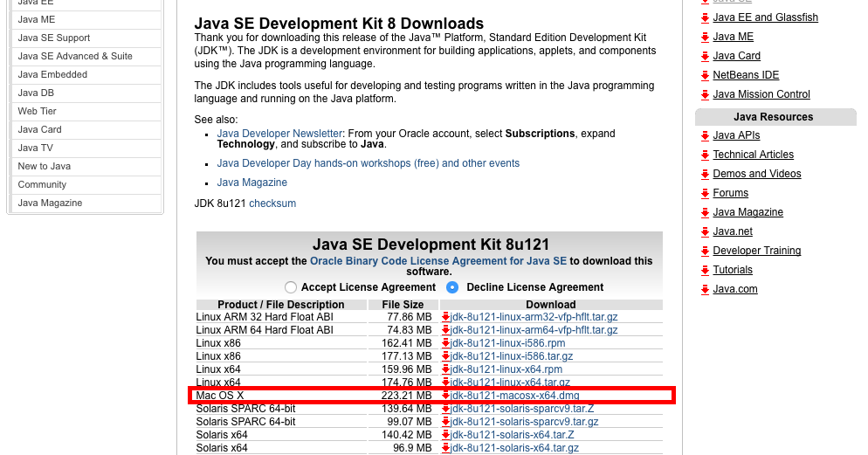
Task: Click Linux ARM 32 Hard Float ABI cell
Action: pos(281,317)
